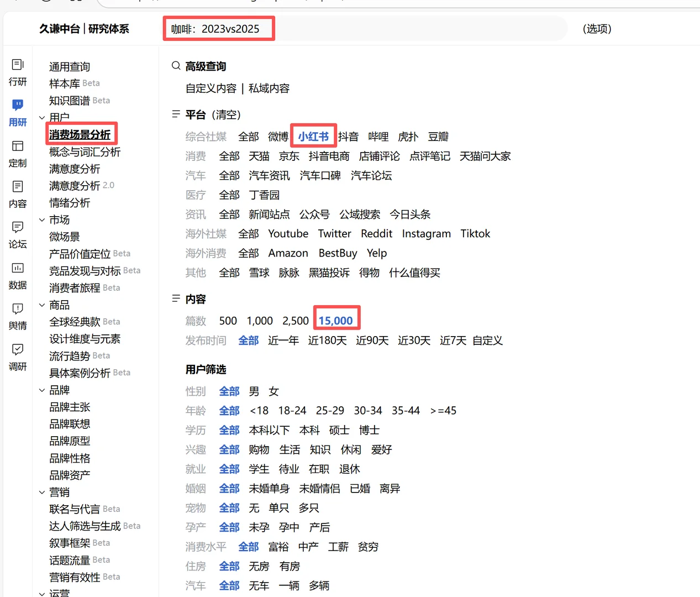Select 豆瓣 platform

(438, 137)
